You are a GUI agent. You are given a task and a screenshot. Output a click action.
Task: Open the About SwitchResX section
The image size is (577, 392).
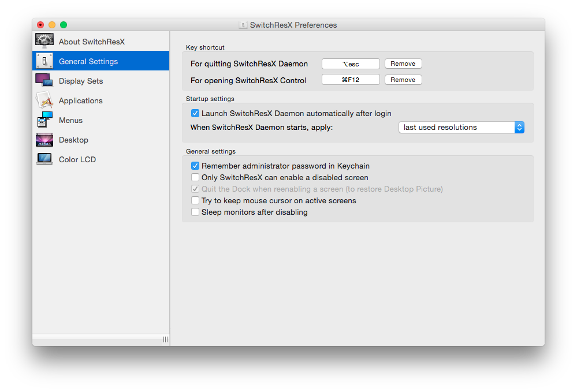pos(101,42)
